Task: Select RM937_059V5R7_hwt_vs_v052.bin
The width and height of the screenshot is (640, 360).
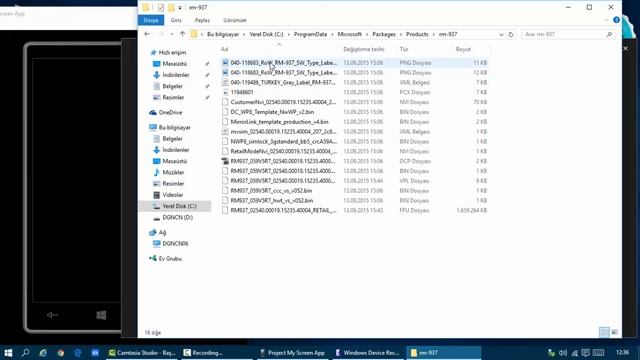Action: (354, 200)
